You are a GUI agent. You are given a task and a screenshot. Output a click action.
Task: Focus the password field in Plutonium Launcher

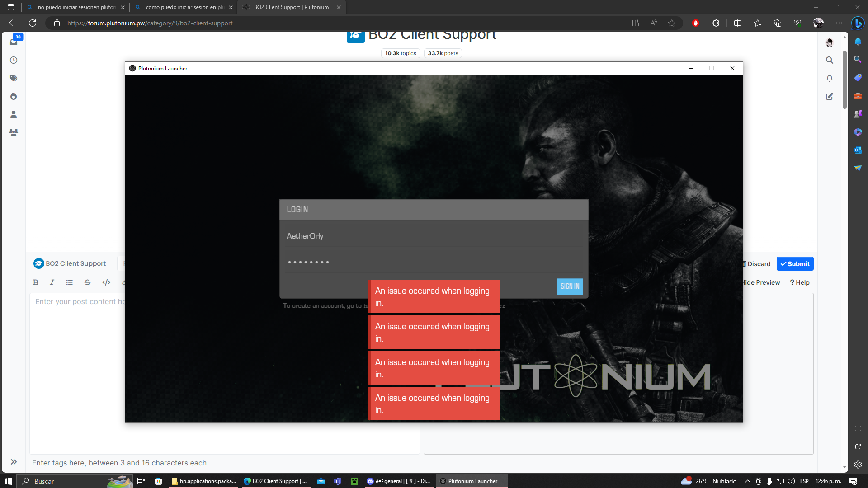(434, 262)
